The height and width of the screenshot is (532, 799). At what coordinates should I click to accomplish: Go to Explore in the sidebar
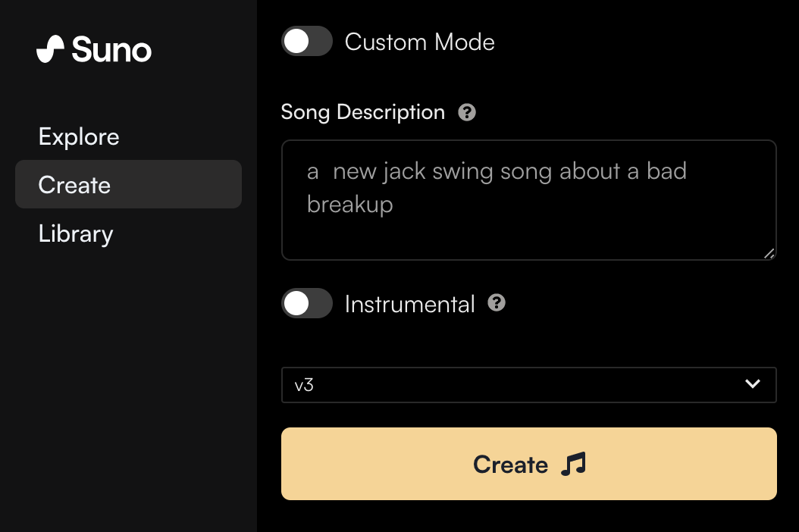click(x=79, y=136)
